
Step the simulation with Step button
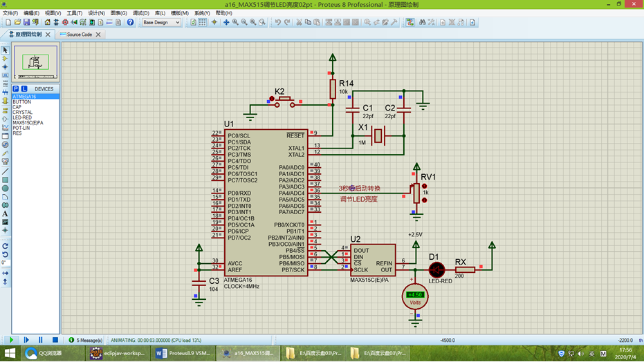pos(26,340)
